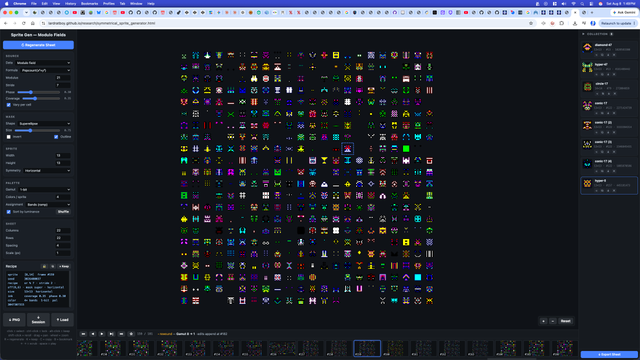This screenshot has height=360, width=640.
Task: Zoom out canvas with minus button
Action: 553,321
